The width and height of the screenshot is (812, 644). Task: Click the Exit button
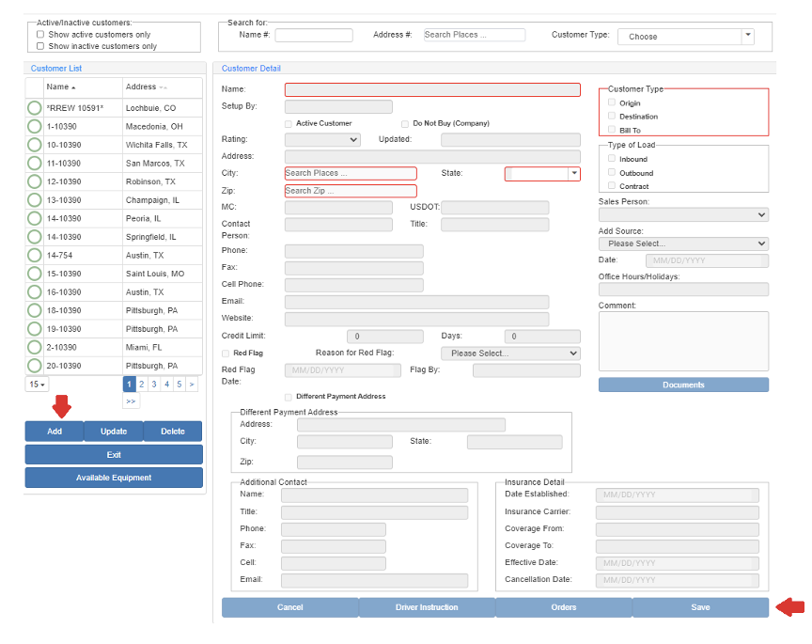tap(114, 454)
